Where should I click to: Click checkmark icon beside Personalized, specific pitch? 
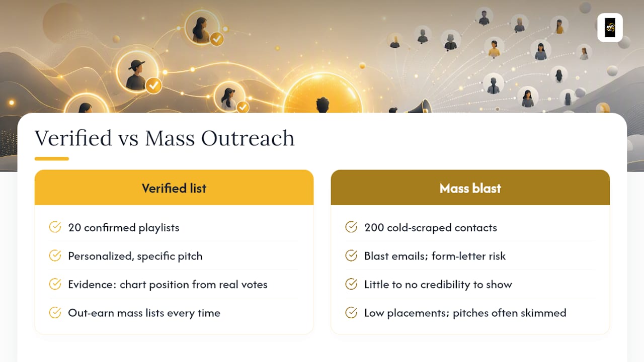tap(55, 256)
